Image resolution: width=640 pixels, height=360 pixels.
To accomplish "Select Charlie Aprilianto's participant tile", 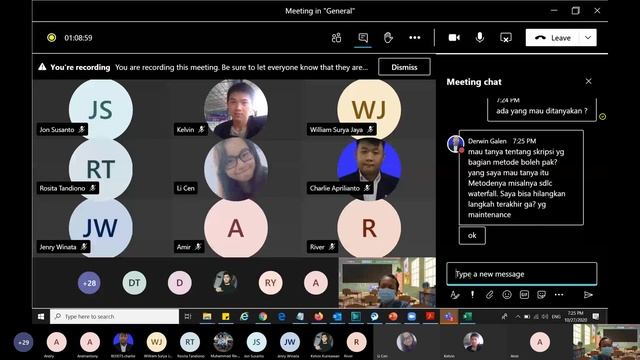I will 369,168.
